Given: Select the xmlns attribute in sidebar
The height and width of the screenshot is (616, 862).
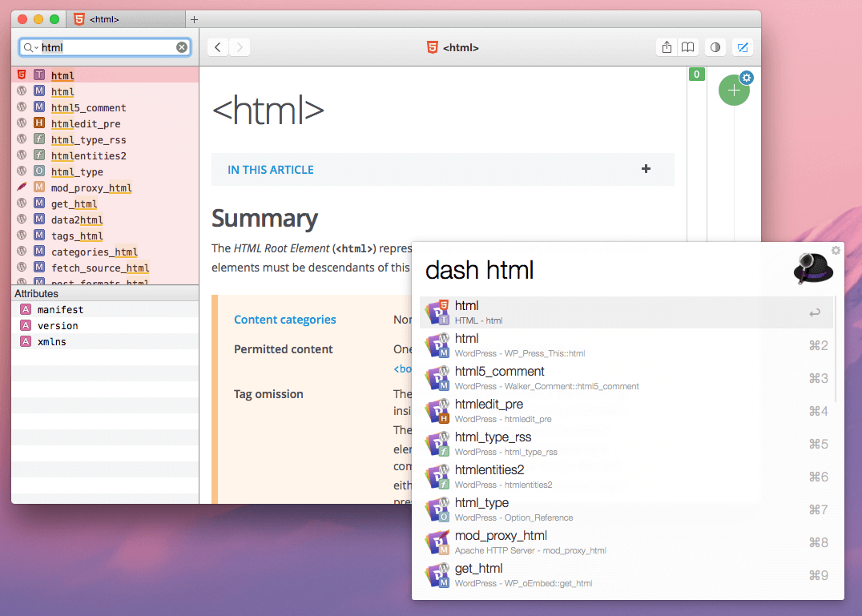Looking at the screenshot, I should 51,342.
